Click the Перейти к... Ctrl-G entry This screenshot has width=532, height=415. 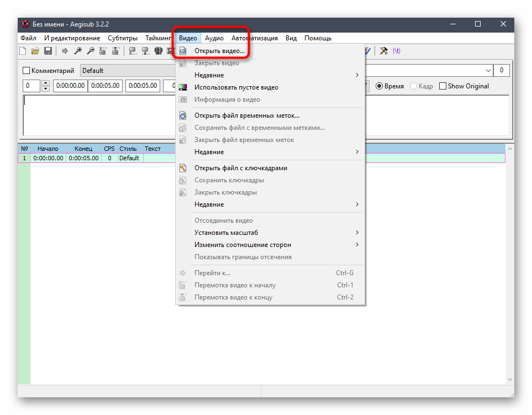tap(270, 273)
